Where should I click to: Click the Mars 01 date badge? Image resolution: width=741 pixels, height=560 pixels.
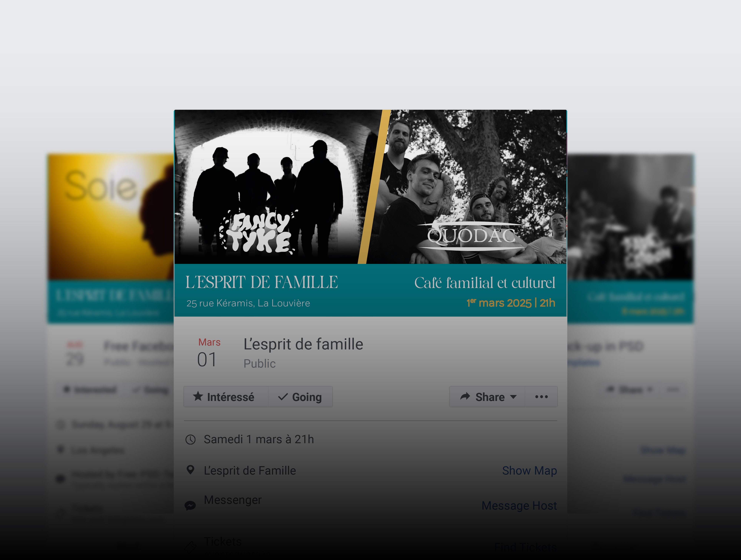[x=209, y=353]
